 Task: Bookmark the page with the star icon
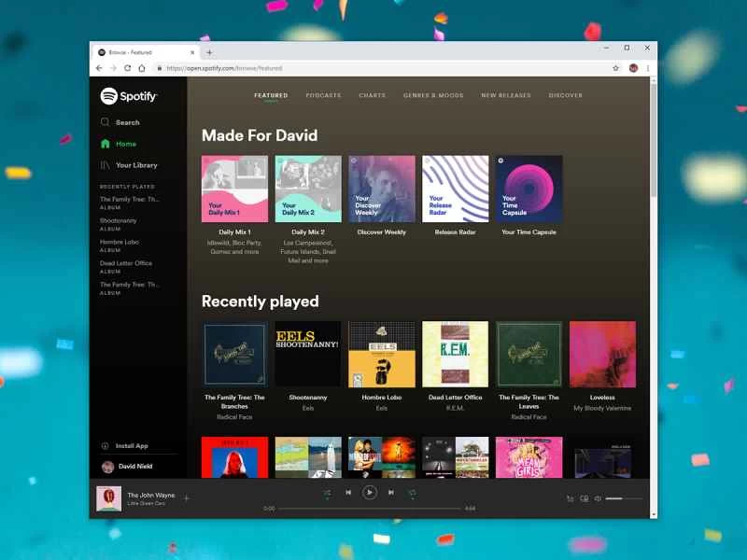pyautogui.click(x=614, y=67)
